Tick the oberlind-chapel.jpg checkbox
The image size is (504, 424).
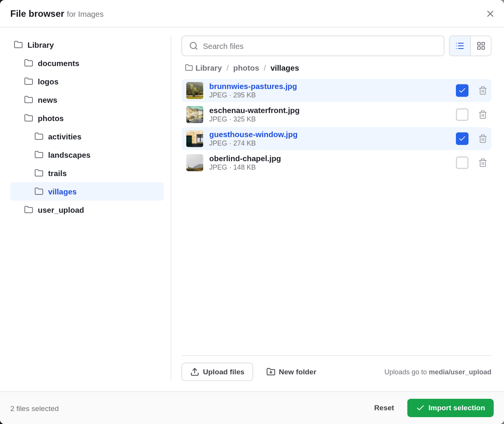pyautogui.click(x=462, y=163)
